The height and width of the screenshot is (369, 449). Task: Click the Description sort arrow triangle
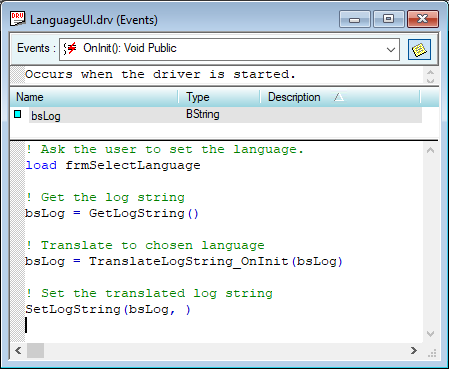(x=339, y=97)
